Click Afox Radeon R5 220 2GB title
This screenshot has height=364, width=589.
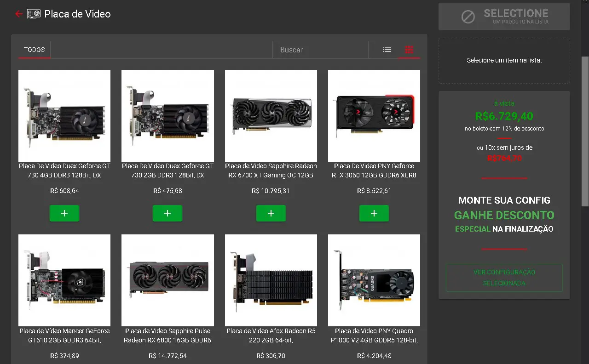pyautogui.click(x=271, y=336)
